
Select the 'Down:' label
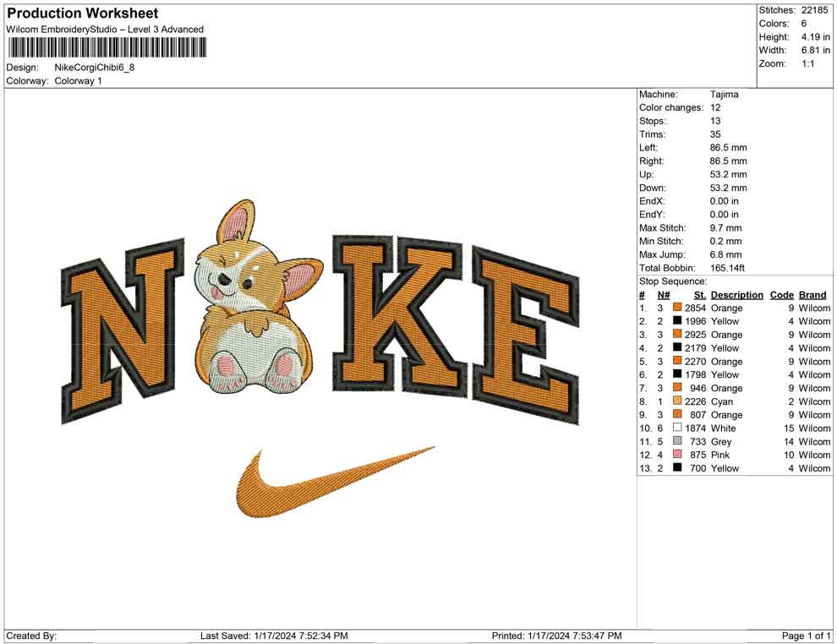pos(653,188)
